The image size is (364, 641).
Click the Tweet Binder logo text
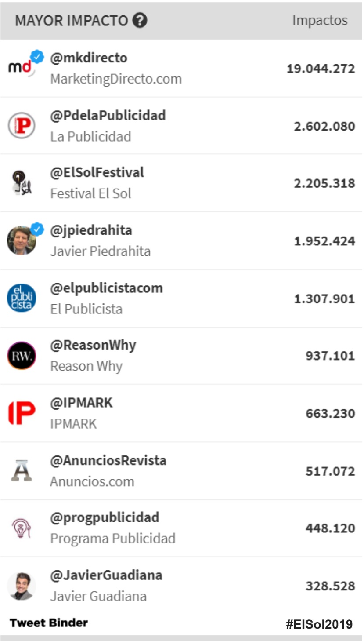[49, 623]
